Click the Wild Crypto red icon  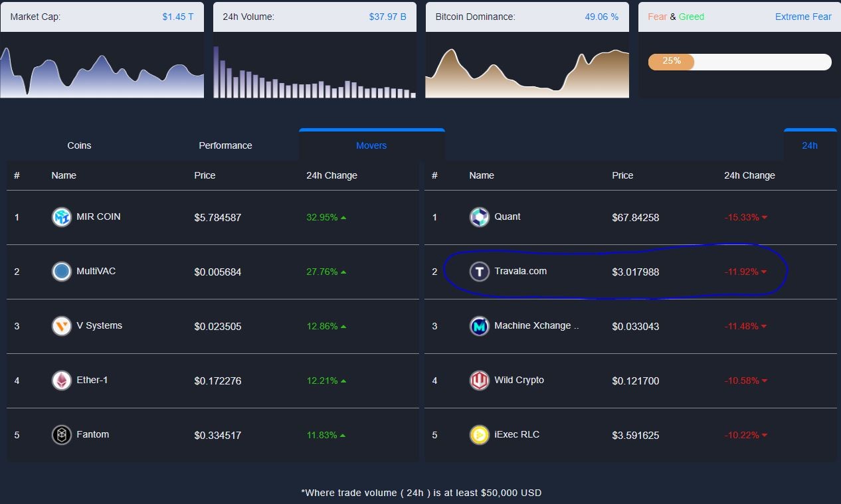pos(479,380)
